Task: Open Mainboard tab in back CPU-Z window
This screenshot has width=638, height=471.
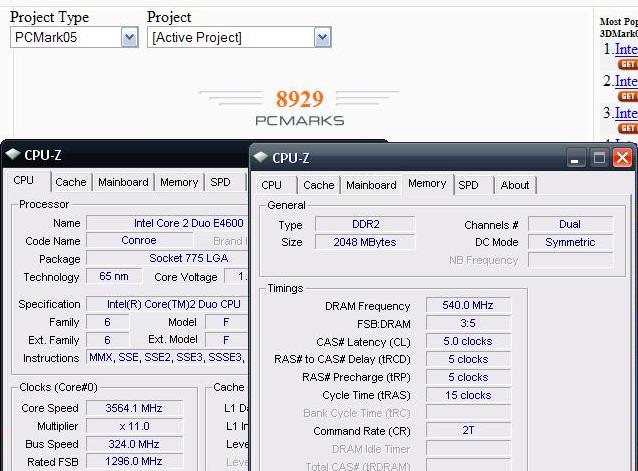Action: click(x=123, y=182)
